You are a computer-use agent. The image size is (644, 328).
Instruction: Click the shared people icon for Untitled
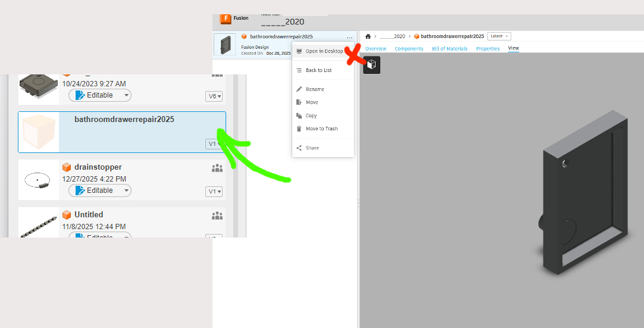(x=217, y=215)
